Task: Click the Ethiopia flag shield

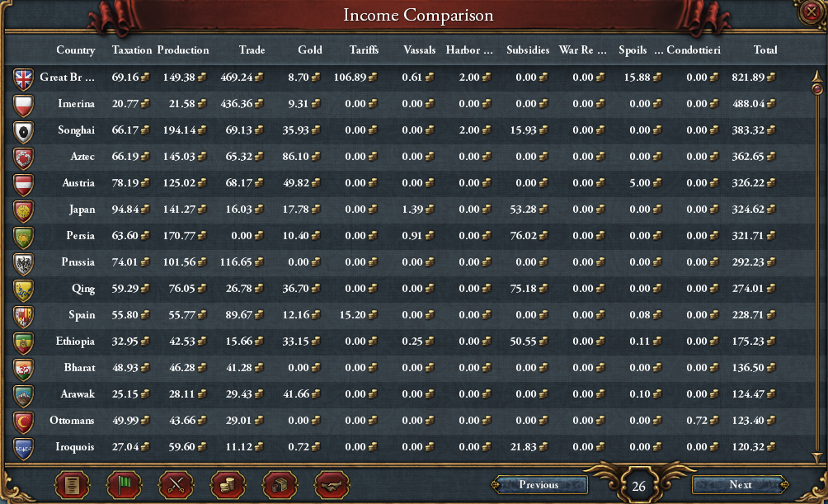Action: (x=24, y=343)
